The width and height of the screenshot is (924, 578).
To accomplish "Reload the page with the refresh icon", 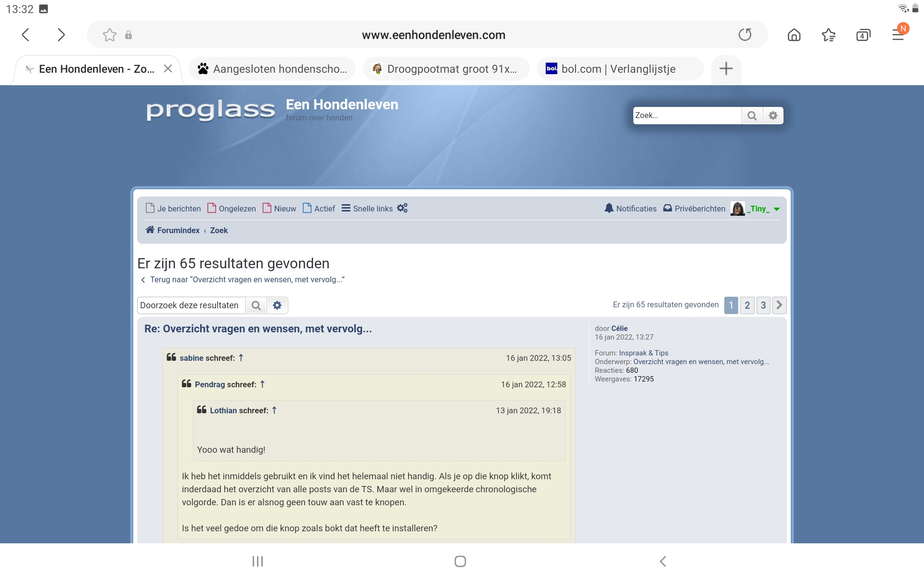I will click(745, 35).
